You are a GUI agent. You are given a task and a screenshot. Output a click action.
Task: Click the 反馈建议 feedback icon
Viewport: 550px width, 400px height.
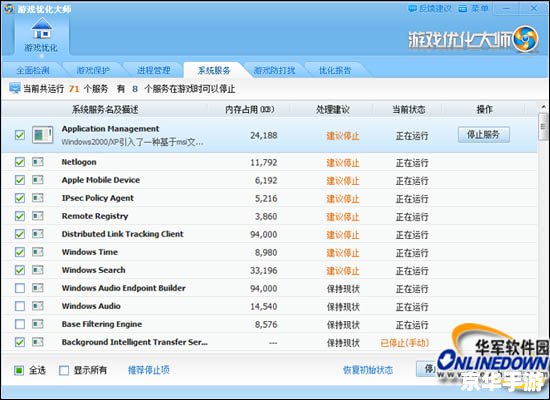coord(412,8)
